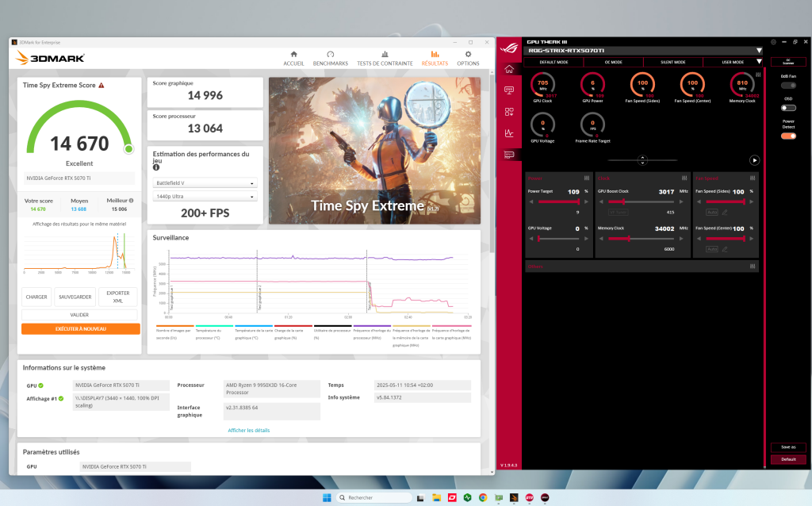Open the monitoring graph icon in GPU Tweak sidebar
Image resolution: width=812 pixels, height=506 pixels.
(509, 133)
